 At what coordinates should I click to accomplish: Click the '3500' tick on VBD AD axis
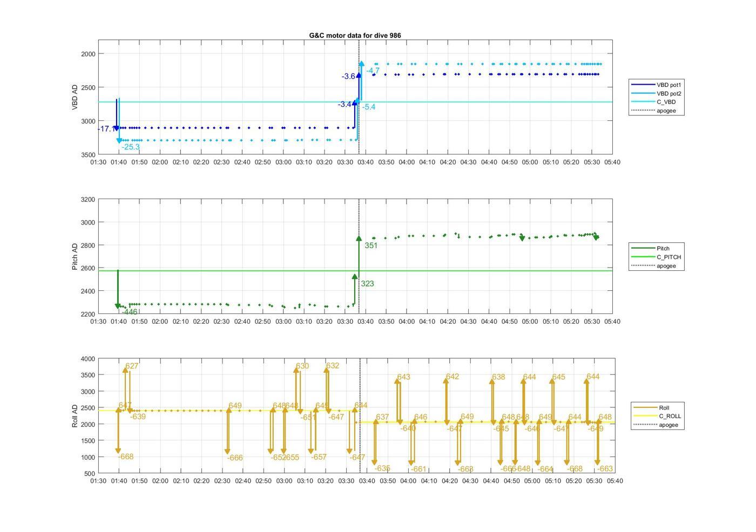coord(87,155)
